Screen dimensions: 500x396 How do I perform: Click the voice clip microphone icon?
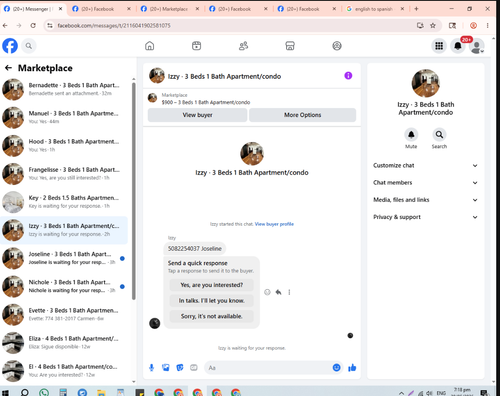click(152, 368)
